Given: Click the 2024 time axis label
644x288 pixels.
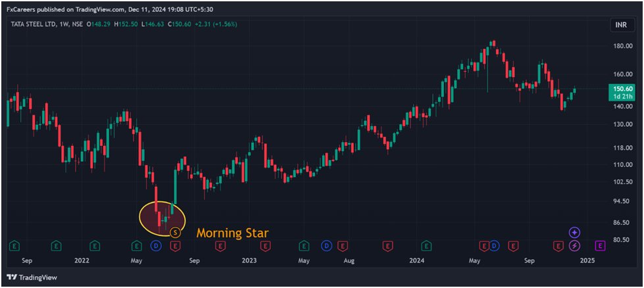Looking at the screenshot, I should (x=416, y=260).
